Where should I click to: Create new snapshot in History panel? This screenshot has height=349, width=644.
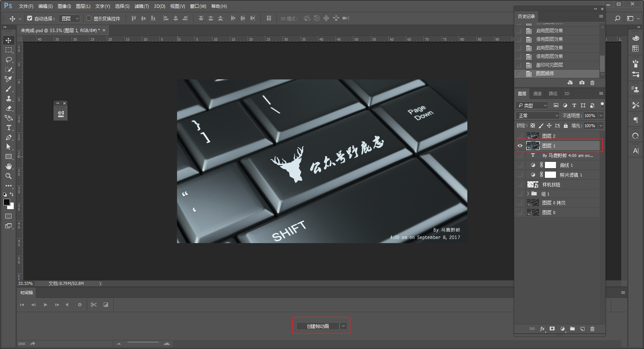click(x=582, y=82)
